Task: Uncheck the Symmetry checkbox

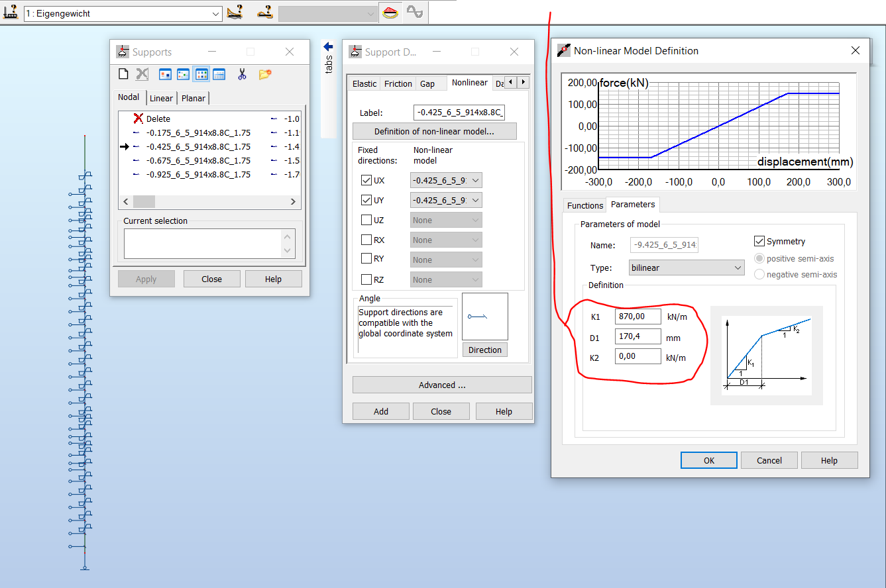Action: [x=759, y=241]
